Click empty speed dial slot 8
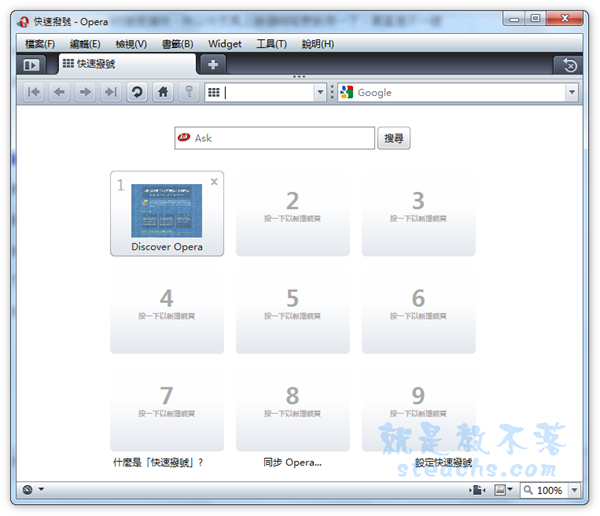 tap(293, 409)
